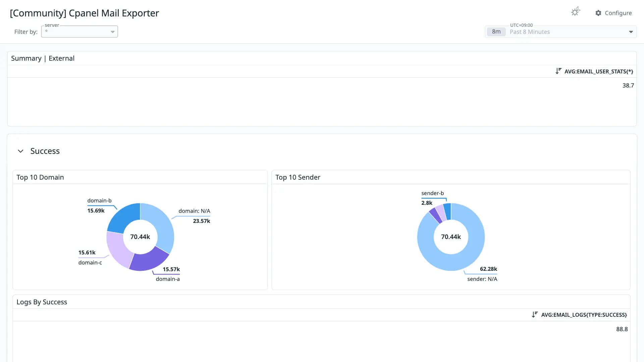Click the sender: N/A label
Viewport: 644px width, 362px height.
482,279
